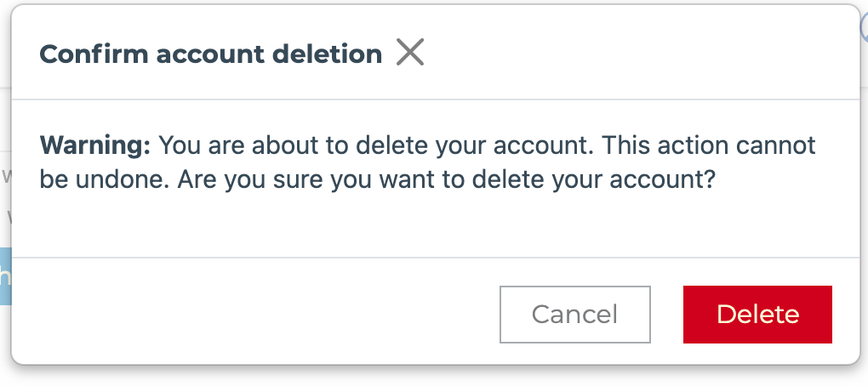Click the partially hidden text left of dialog
The image size is (868, 386).
[5, 177]
